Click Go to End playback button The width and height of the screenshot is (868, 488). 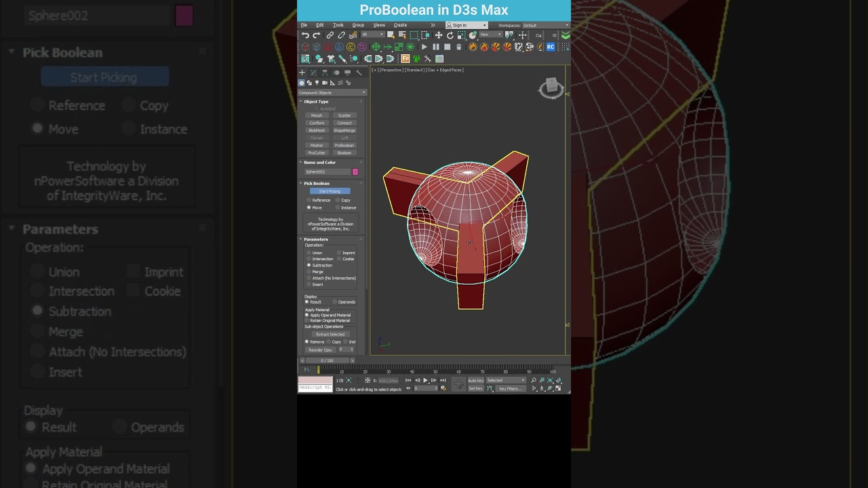coord(443,380)
